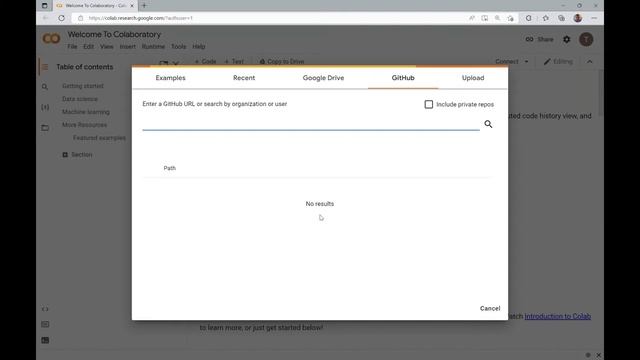Collapse the header with the up chevron
Screen dimensions: 640x360
click(x=590, y=62)
